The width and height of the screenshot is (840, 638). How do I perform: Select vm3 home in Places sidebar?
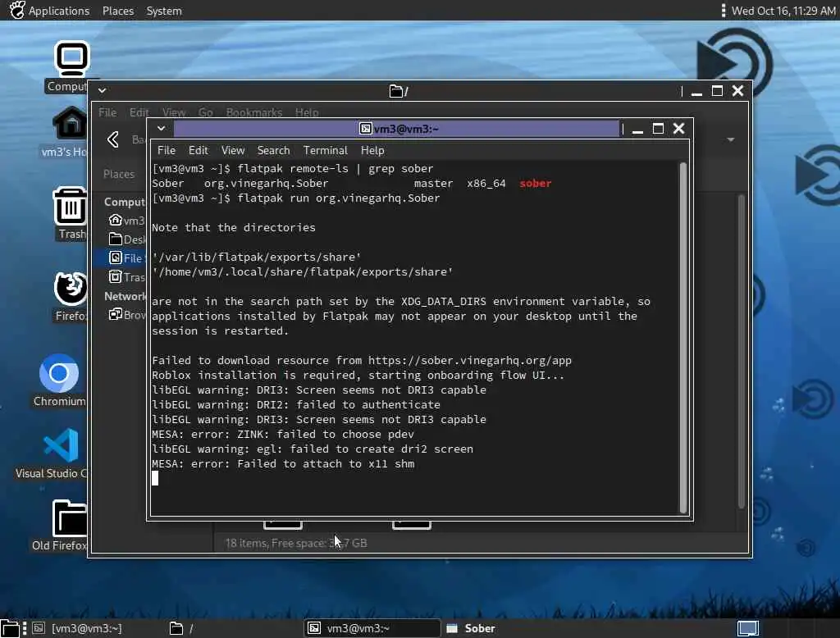pos(126,220)
